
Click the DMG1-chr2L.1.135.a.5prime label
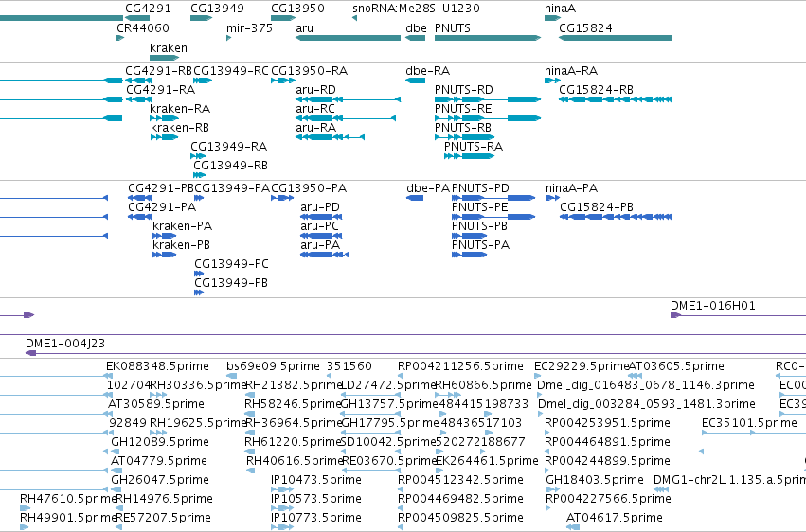[729, 480]
